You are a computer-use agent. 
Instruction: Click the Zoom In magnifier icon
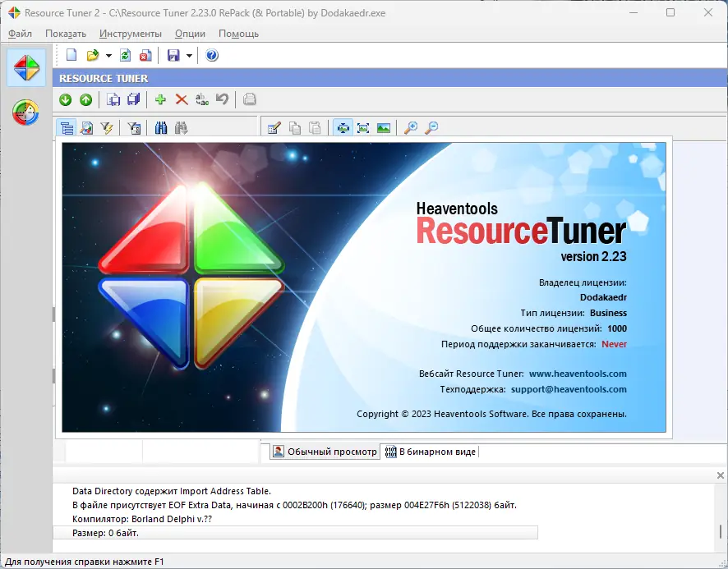click(411, 127)
